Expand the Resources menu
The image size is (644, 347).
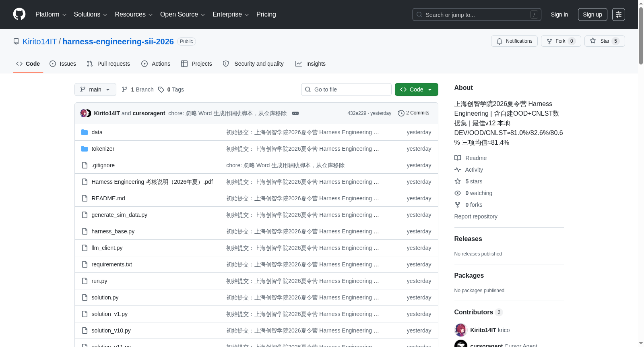coord(134,15)
